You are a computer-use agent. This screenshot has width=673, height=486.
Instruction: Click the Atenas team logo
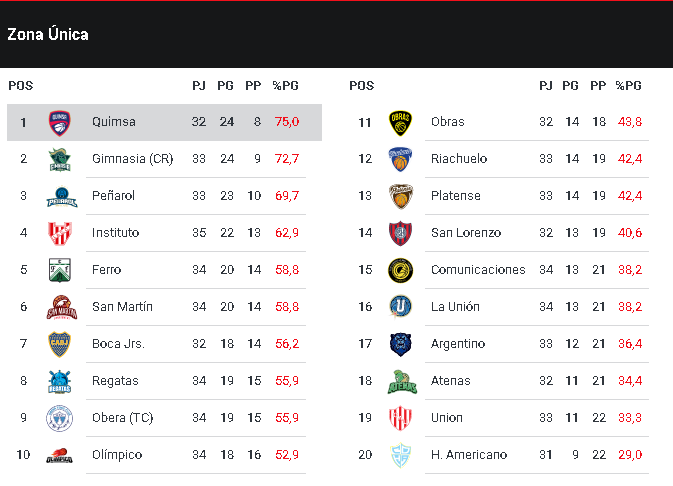click(x=400, y=381)
